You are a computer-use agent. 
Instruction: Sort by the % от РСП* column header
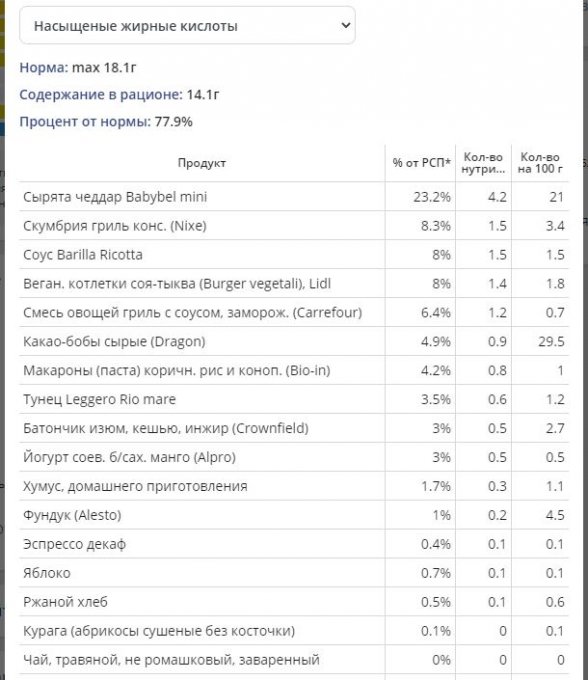click(421, 163)
